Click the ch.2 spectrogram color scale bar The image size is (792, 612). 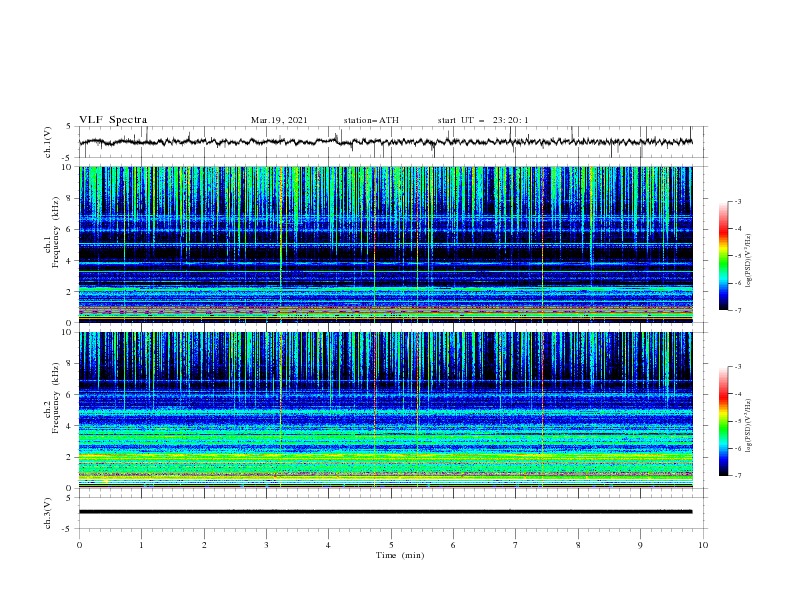coord(724,421)
